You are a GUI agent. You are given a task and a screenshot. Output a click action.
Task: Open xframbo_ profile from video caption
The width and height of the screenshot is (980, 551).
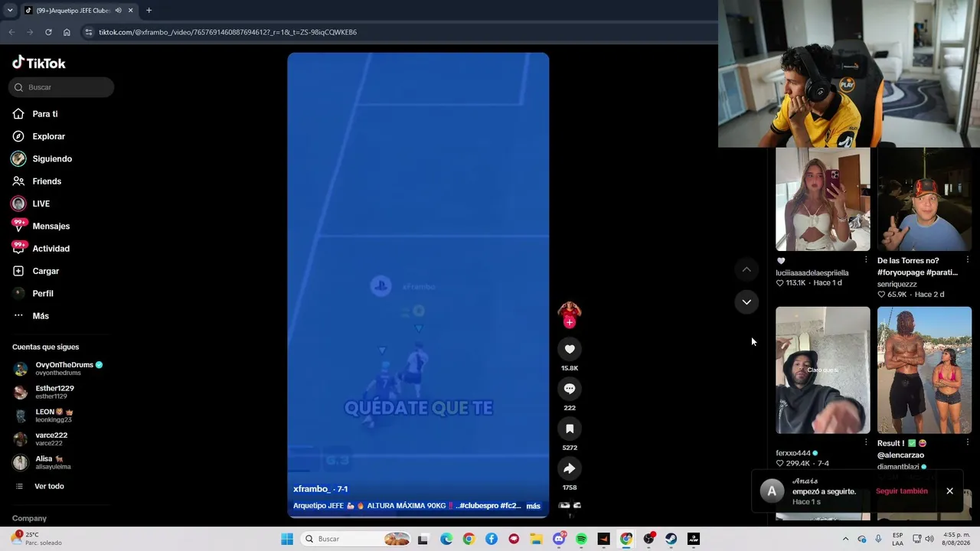point(312,489)
